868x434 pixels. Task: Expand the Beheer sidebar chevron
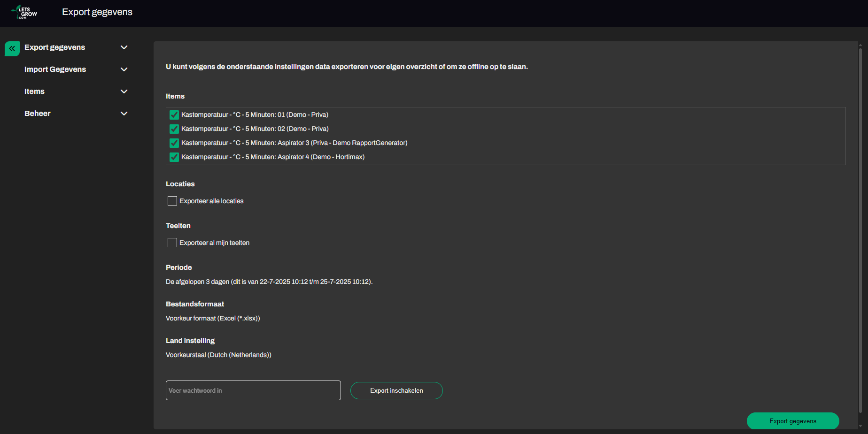click(x=124, y=114)
